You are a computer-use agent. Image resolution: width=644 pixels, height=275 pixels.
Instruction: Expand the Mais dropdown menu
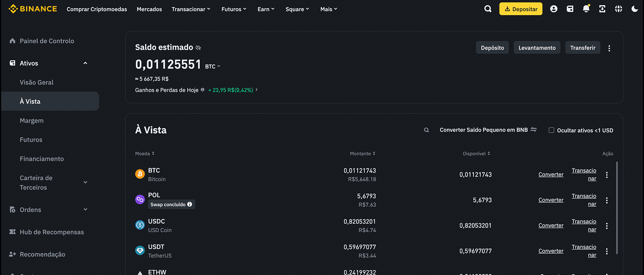329,9
